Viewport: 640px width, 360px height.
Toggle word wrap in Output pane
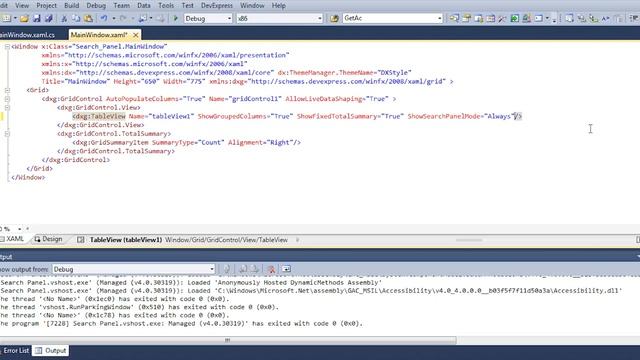tap(286, 269)
